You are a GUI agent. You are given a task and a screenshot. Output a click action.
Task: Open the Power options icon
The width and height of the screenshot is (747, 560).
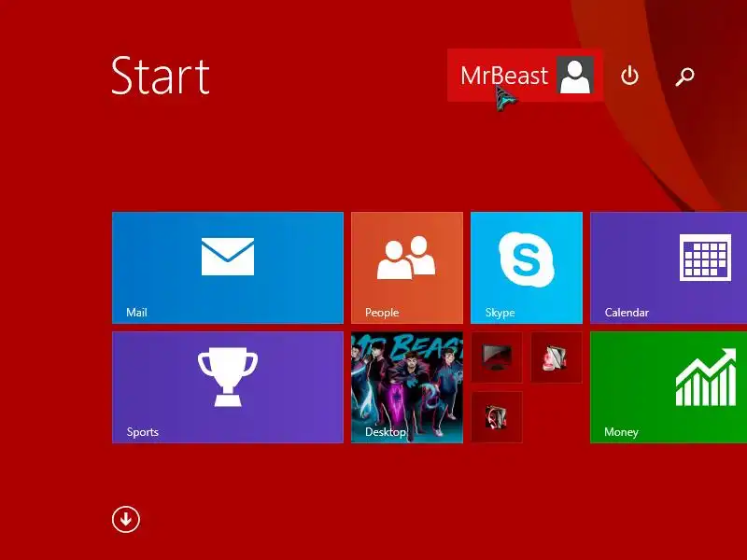coord(629,77)
